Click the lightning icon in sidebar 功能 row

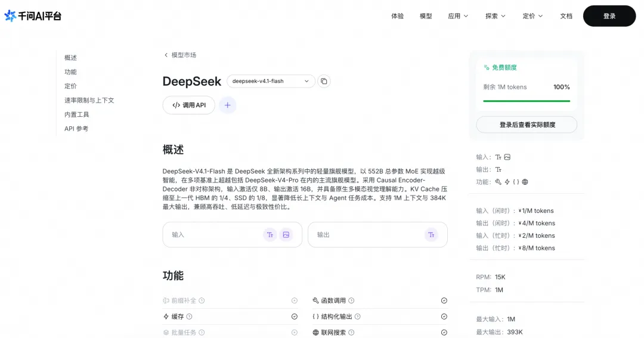[x=507, y=182]
